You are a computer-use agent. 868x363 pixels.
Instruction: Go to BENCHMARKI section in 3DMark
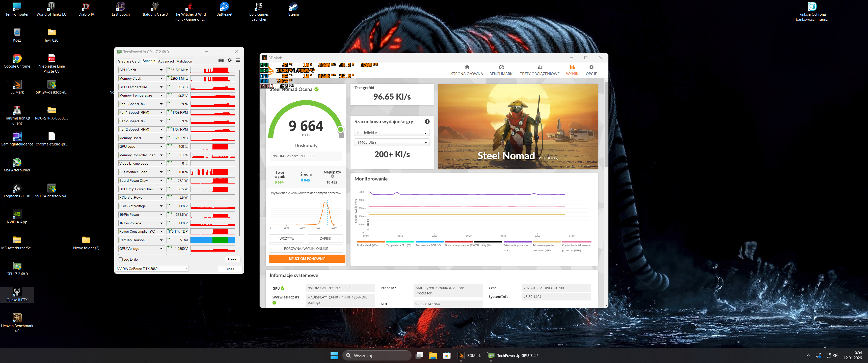click(501, 70)
